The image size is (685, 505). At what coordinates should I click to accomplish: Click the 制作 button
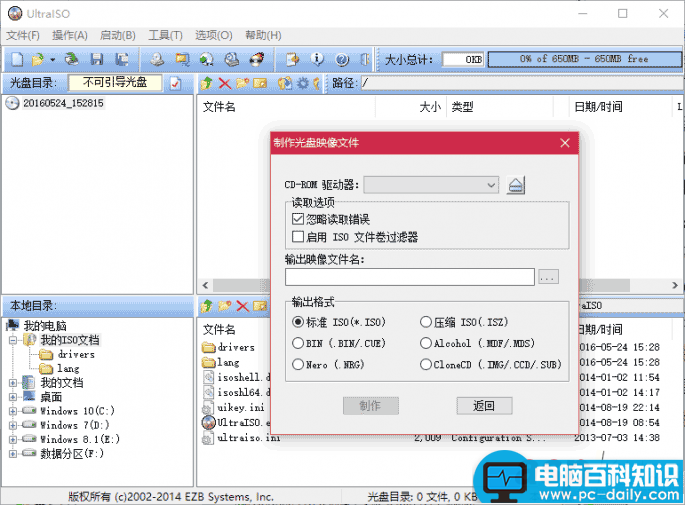[x=370, y=405]
